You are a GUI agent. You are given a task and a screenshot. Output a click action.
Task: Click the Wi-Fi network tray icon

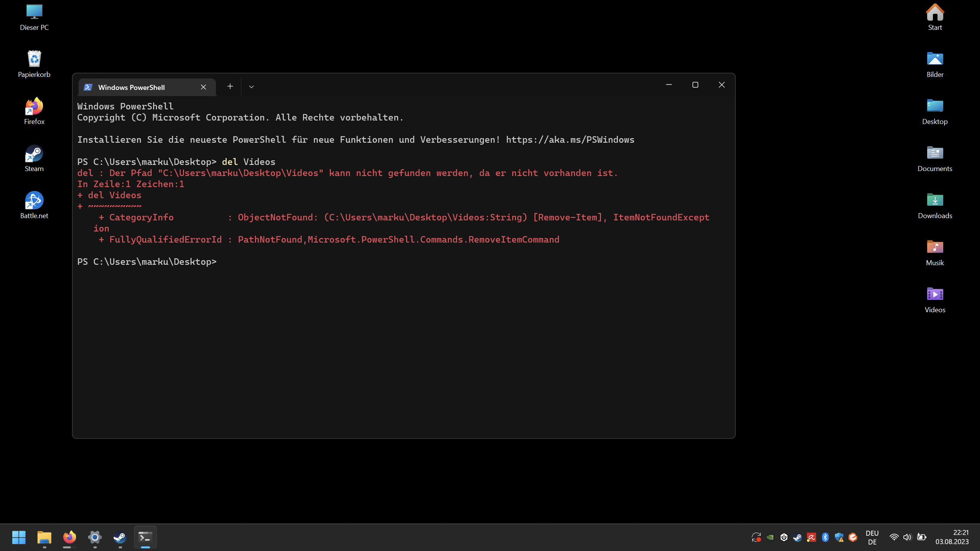click(x=893, y=537)
